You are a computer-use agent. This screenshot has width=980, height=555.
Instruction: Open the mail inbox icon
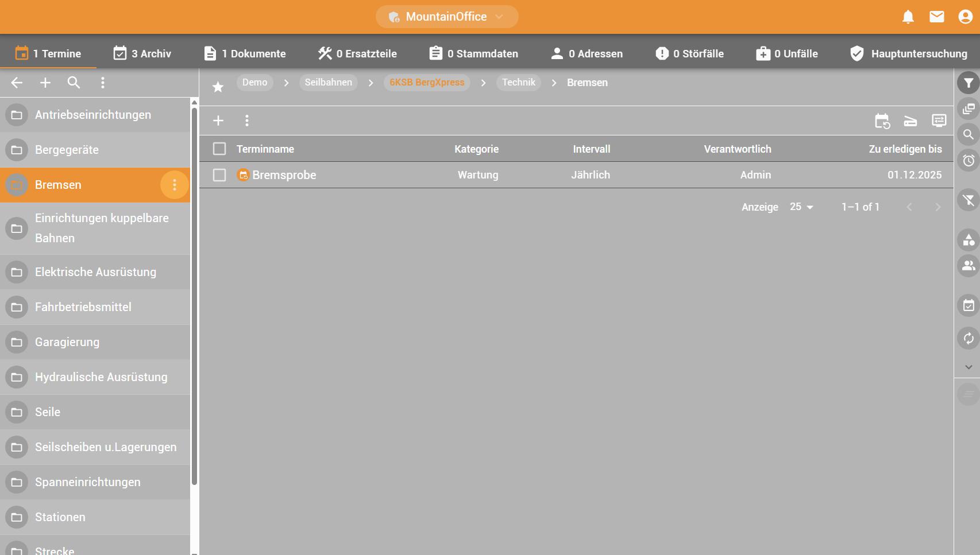coord(936,17)
